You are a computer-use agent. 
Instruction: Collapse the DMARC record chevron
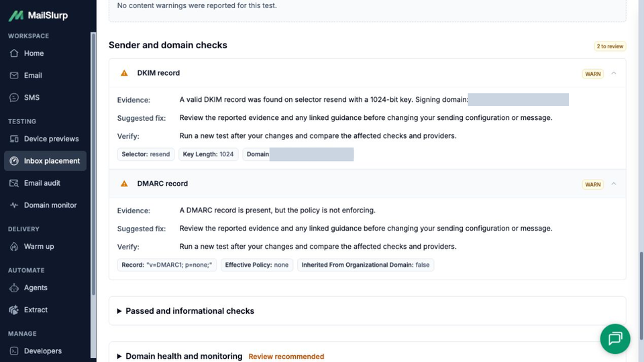[614, 184]
